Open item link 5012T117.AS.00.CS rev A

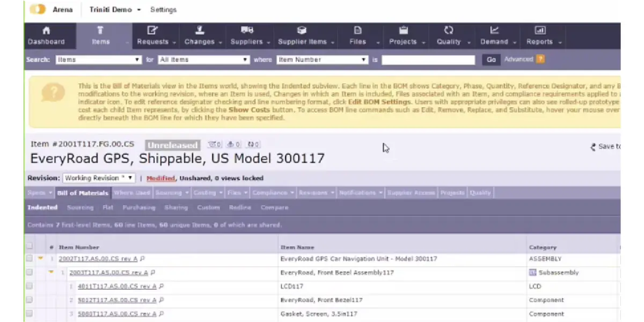(x=117, y=301)
